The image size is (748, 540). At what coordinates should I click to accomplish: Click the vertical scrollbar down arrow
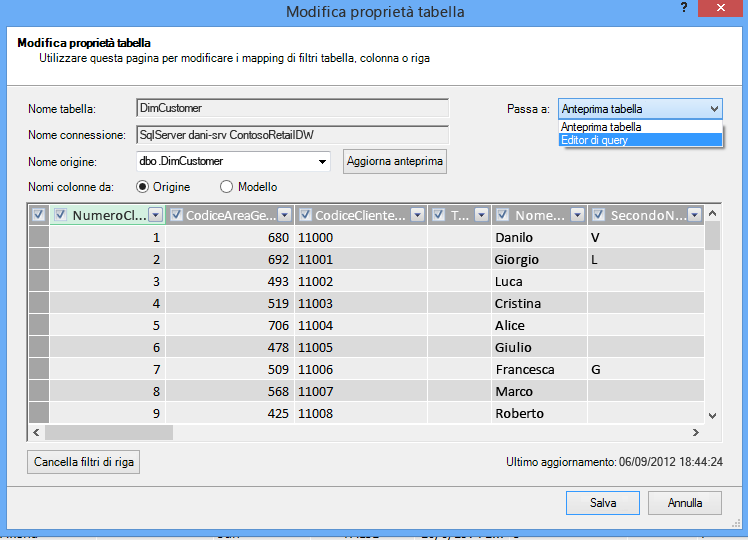pyautogui.click(x=712, y=416)
